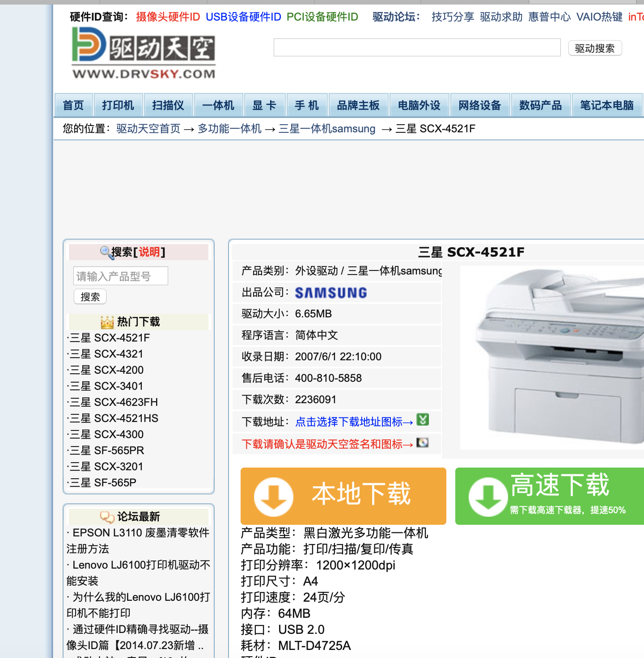Open the Samsung SCX-4521F printer photo
Image resolution: width=644 pixels, height=658 pixels.
point(552,358)
